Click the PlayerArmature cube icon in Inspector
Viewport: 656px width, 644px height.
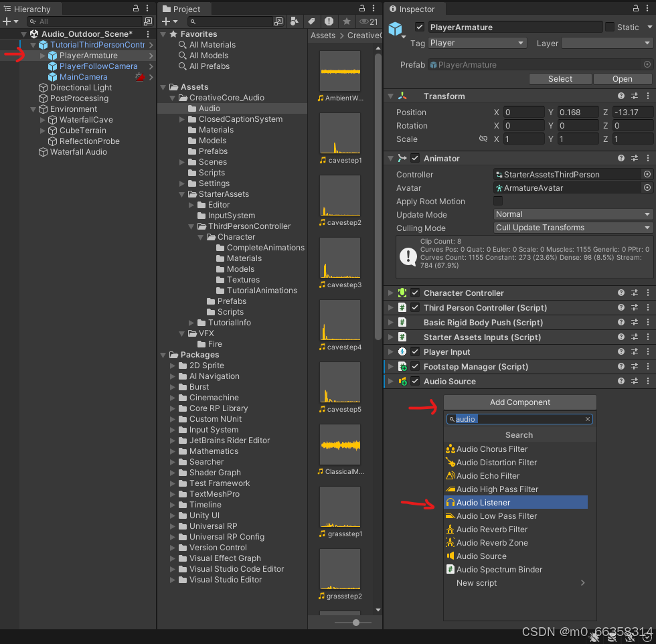click(x=396, y=29)
